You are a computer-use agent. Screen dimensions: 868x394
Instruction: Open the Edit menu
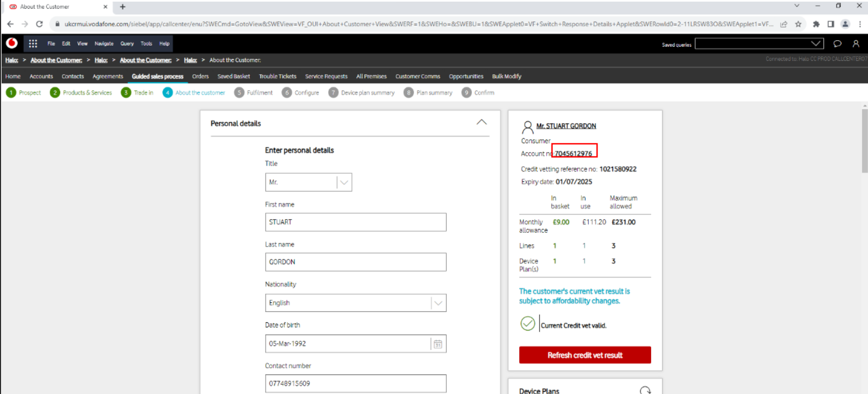[x=66, y=43]
